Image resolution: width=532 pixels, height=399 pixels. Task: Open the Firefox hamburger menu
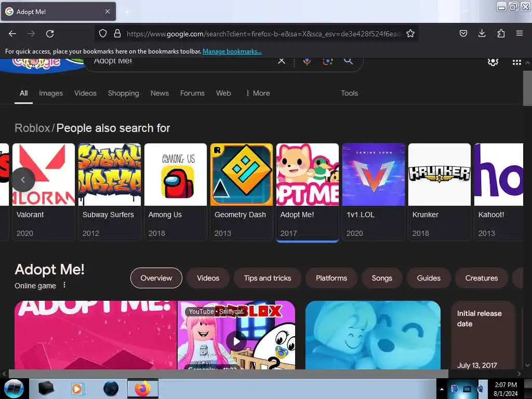click(x=520, y=33)
